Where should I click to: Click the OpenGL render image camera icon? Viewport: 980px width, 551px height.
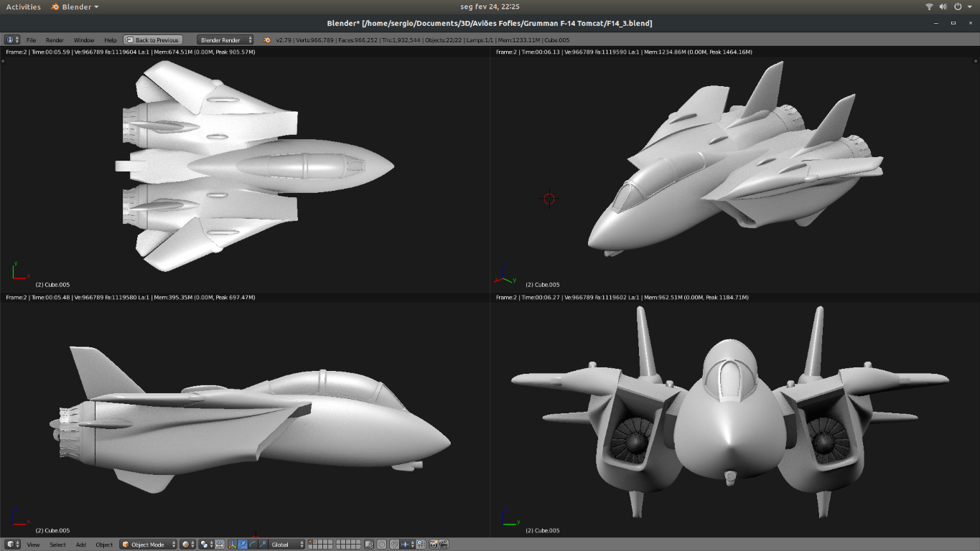[x=433, y=545]
